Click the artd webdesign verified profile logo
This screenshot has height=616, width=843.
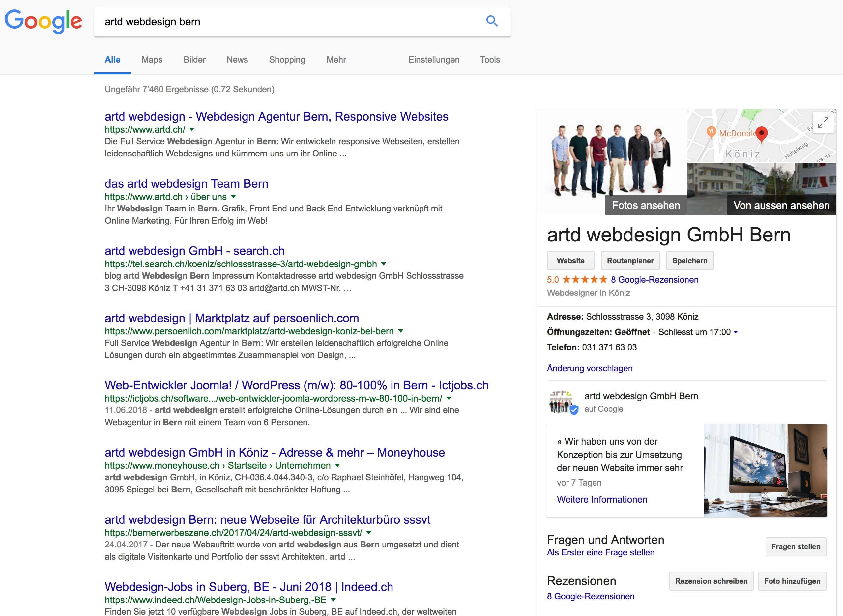coord(563,402)
